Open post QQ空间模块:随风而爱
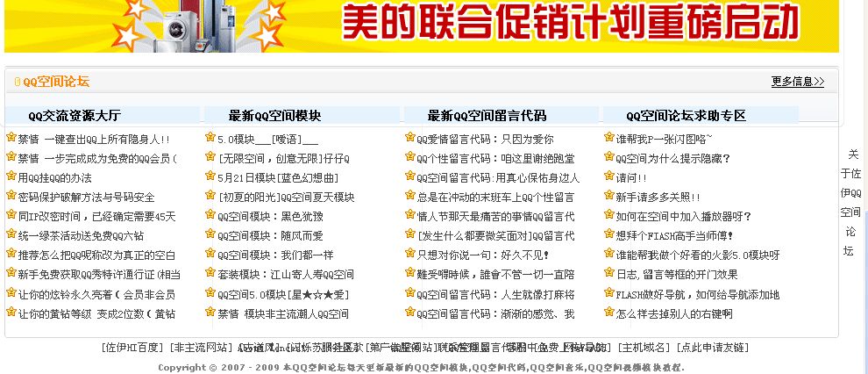The image size is (868, 374). click(270, 236)
